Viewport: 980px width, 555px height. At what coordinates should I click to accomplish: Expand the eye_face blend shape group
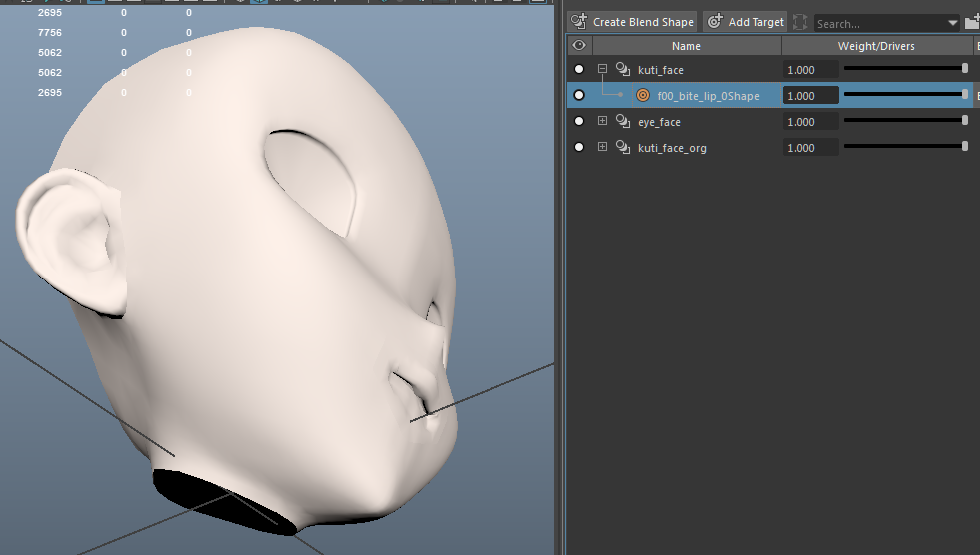[602, 121]
